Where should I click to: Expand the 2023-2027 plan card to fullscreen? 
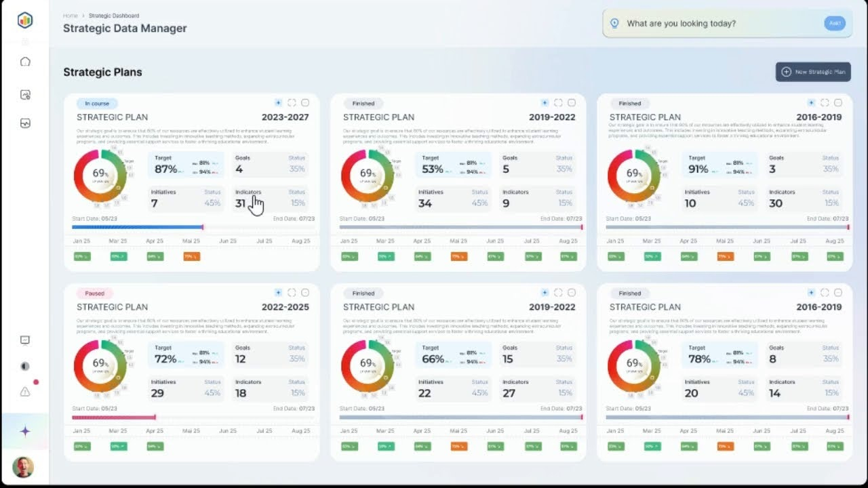(x=292, y=103)
